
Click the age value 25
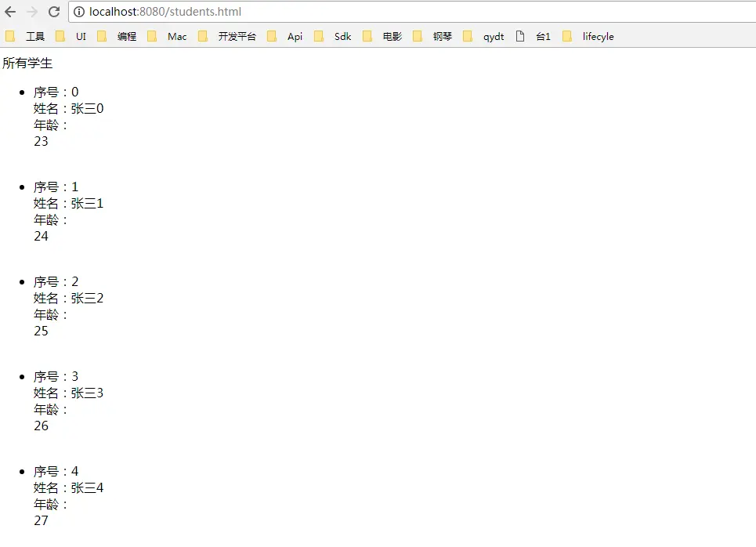point(41,331)
